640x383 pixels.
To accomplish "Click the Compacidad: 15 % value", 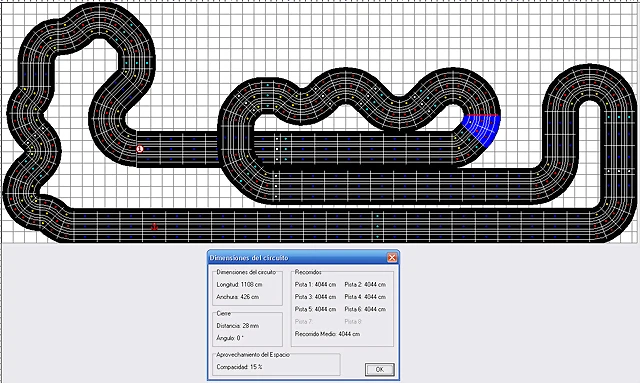I will pos(239,367).
